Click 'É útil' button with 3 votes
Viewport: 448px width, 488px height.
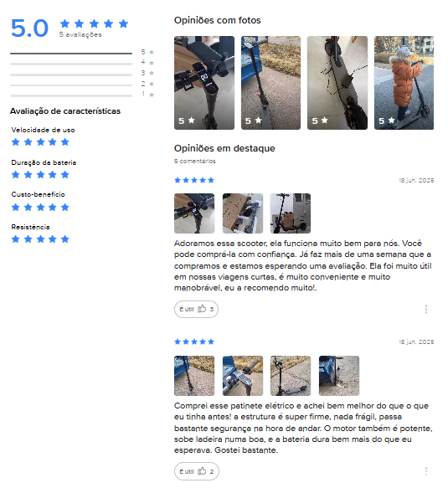point(196,309)
